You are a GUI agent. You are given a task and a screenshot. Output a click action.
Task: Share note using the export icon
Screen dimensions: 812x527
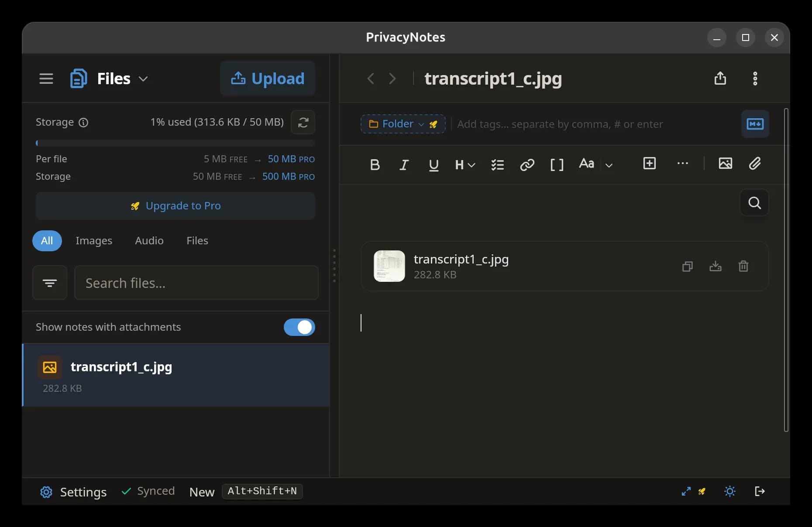(720, 79)
